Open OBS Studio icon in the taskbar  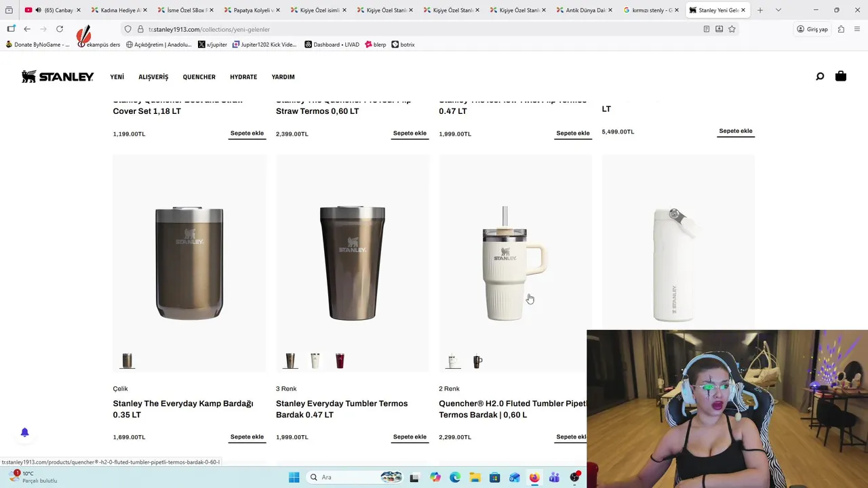pyautogui.click(x=574, y=477)
